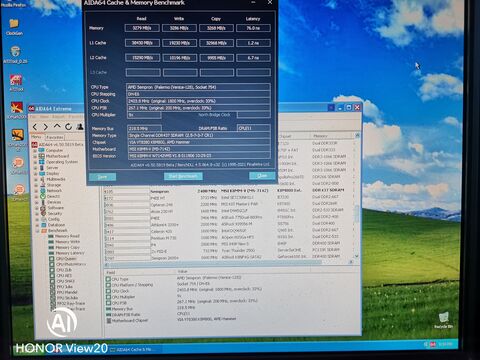This screenshot has height=360, width=480.
Task: Click the Refresh icon in AIDA64 toolbar
Action: pyautogui.click(x=68, y=127)
